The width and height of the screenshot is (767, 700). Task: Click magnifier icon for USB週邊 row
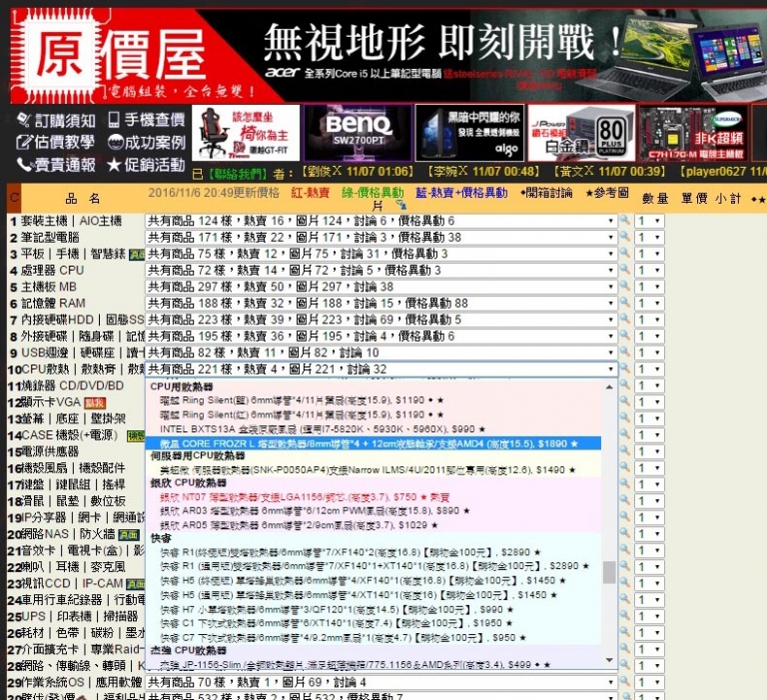pyautogui.click(x=624, y=352)
